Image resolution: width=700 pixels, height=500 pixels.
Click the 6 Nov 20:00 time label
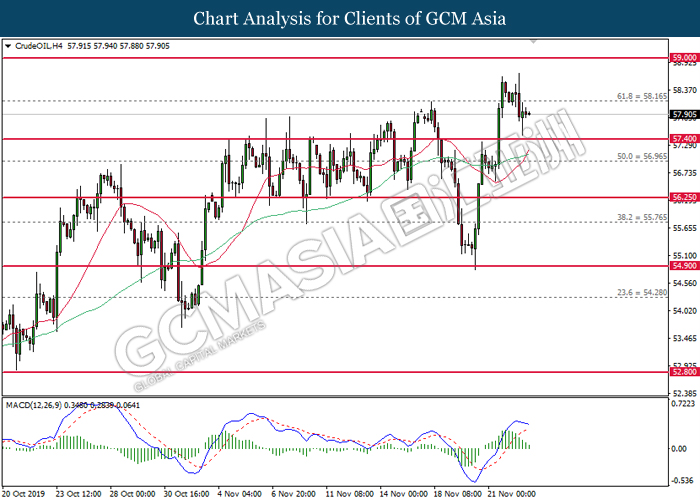(x=293, y=494)
